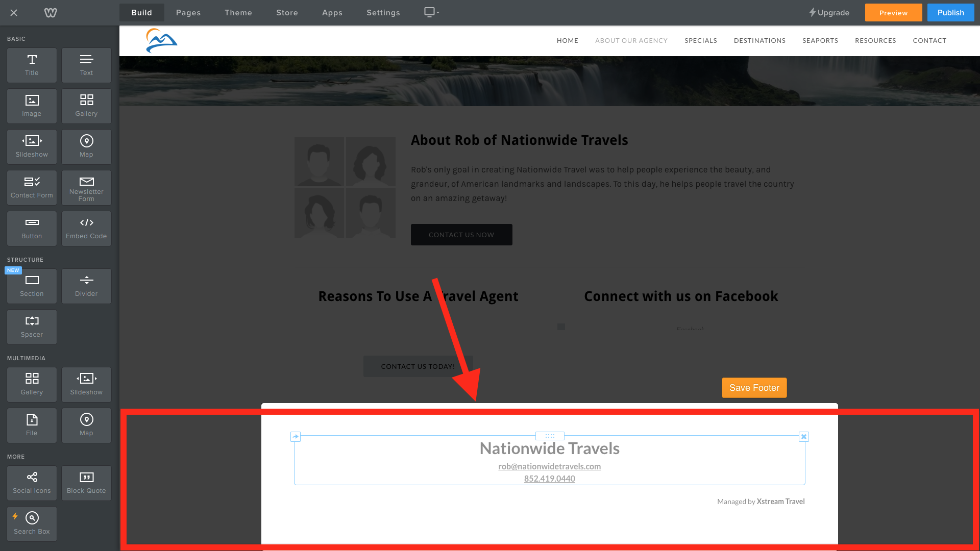The width and height of the screenshot is (980, 551).
Task: Open the ABOUT OUR AGENCY menu item
Action: (x=631, y=41)
